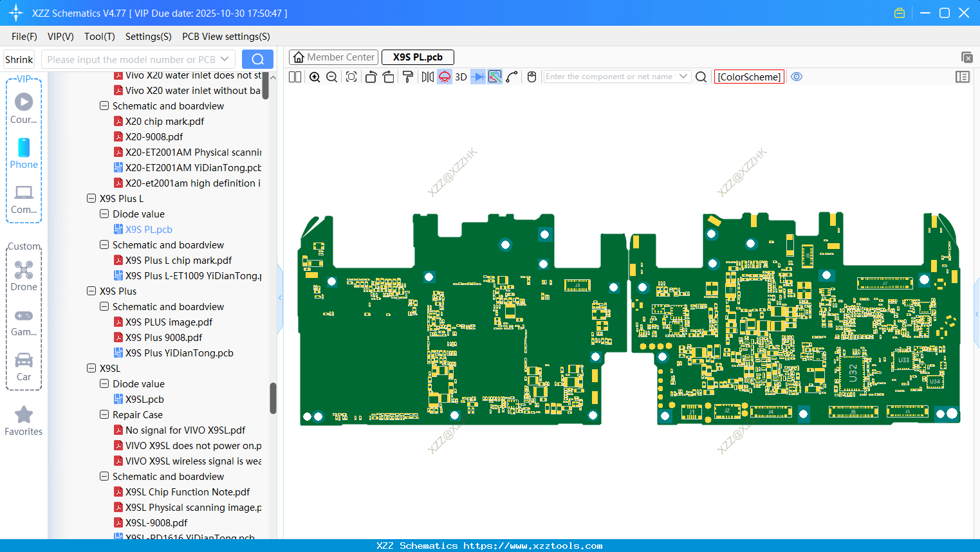The height and width of the screenshot is (552, 980).
Task: Click the Shrink button
Action: coord(19,60)
